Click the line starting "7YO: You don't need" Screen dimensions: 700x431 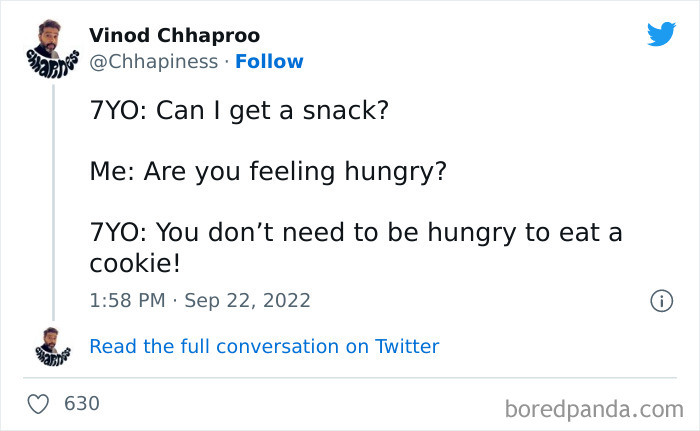[x=356, y=233]
